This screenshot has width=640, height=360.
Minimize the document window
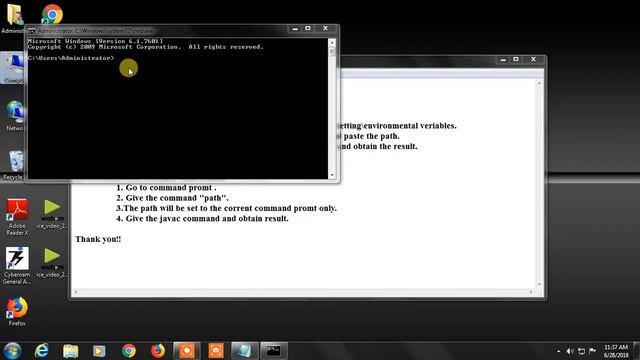tap(503, 60)
